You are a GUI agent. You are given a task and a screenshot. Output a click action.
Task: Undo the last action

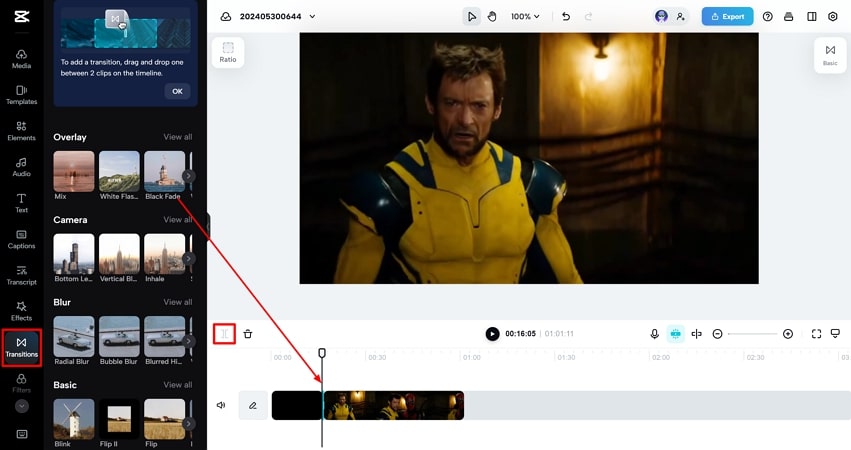[566, 16]
